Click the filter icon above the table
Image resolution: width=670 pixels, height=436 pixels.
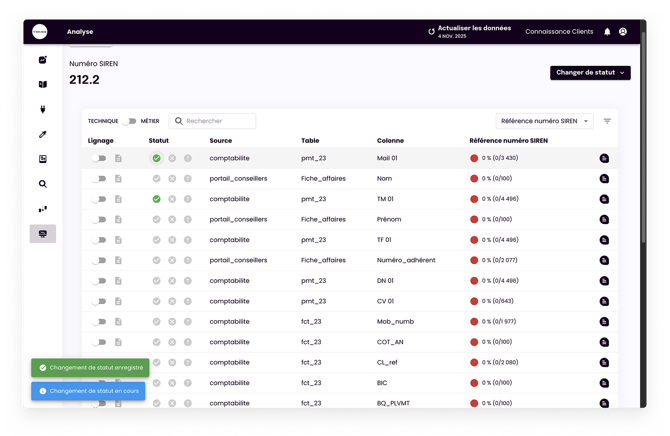tap(607, 121)
